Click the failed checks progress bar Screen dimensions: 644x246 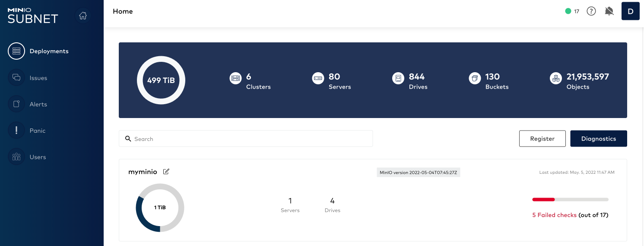[570, 199]
